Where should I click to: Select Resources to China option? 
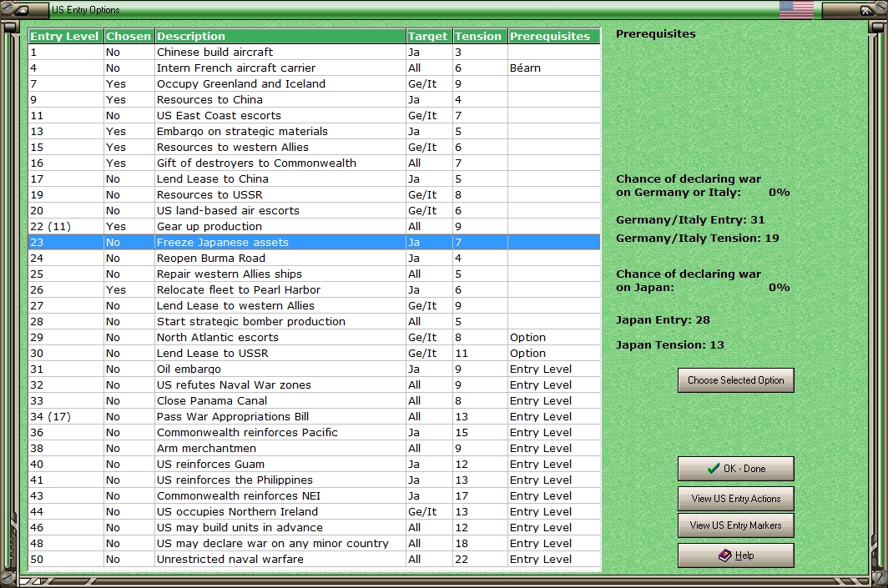(x=315, y=99)
